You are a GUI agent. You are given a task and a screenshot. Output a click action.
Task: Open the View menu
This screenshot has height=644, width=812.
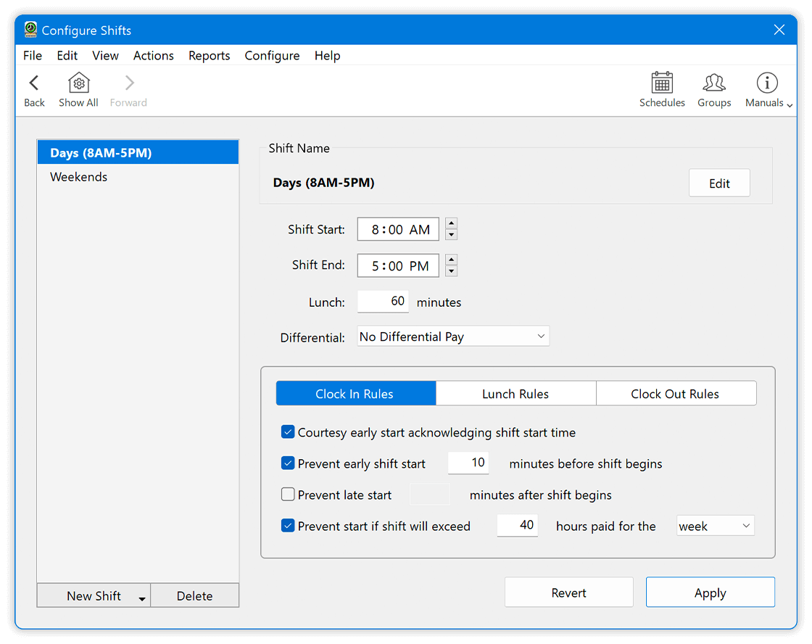tap(106, 55)
